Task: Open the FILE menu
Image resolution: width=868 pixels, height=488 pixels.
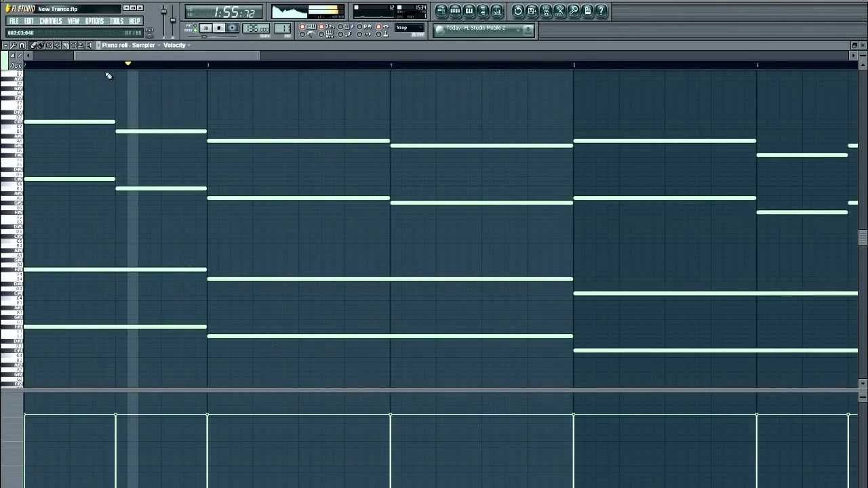Action: (14, 21)
